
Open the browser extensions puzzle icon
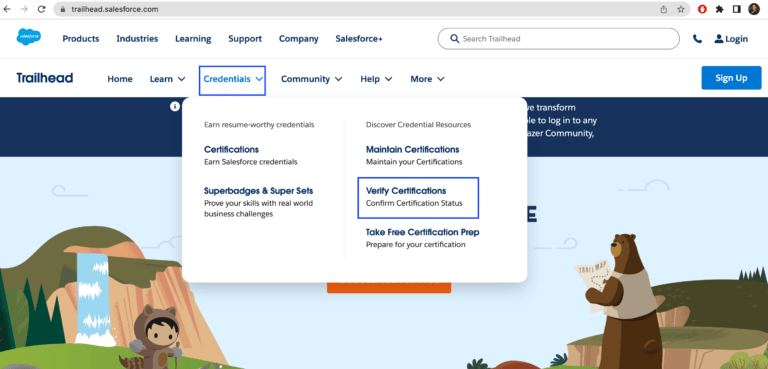tap(720, 9)
